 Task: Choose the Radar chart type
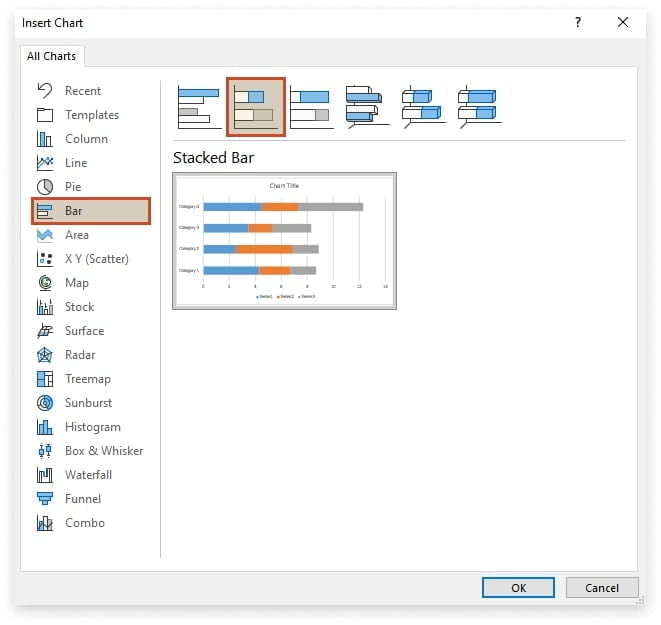click(x=79, y=355)
